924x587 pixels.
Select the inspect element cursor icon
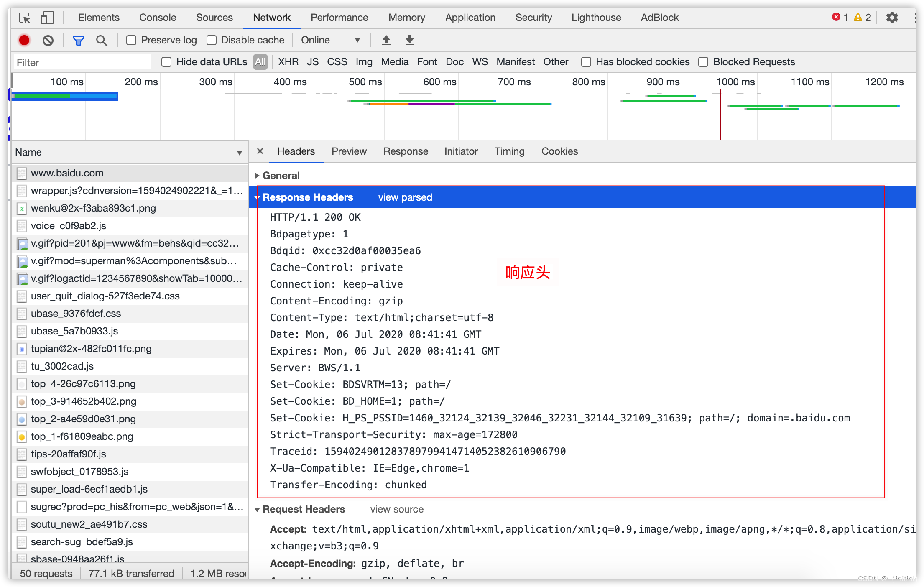[25, 18]
